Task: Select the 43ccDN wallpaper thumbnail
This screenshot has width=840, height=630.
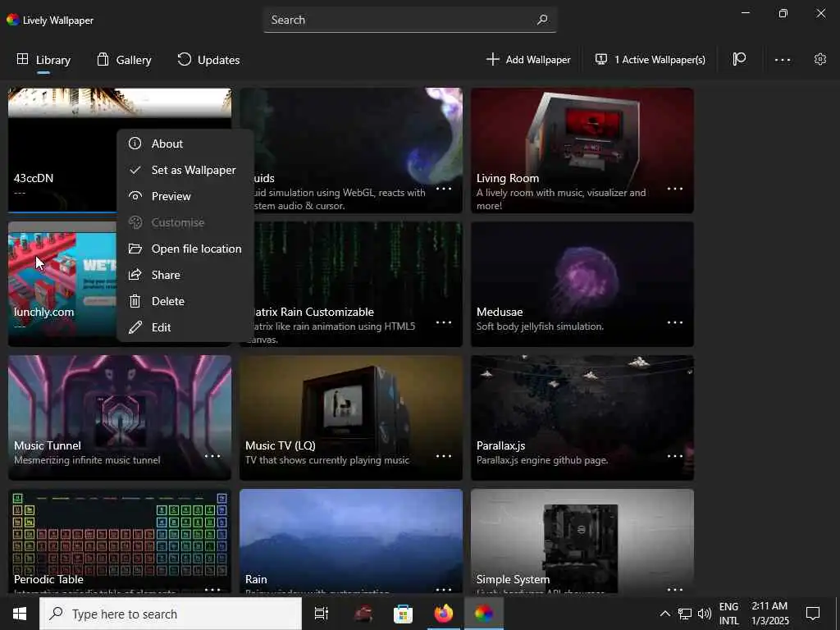Action: (x=62, y=151)
